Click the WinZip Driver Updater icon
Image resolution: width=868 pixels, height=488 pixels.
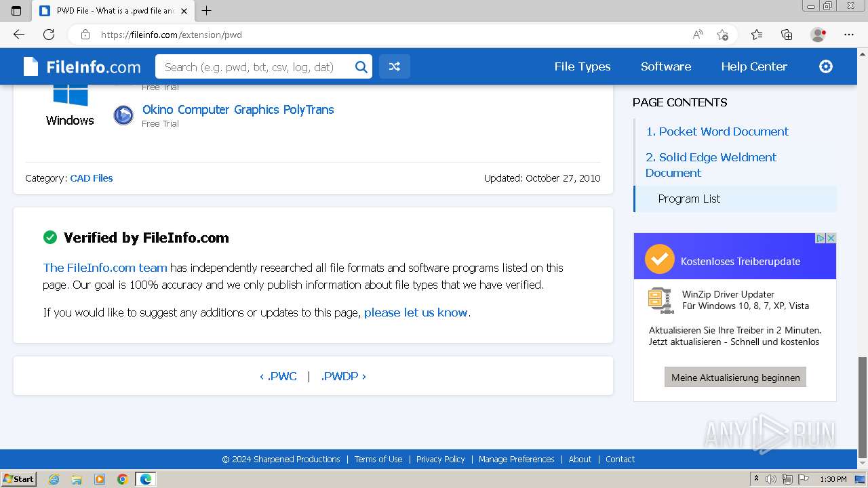[x=660, y=300]
